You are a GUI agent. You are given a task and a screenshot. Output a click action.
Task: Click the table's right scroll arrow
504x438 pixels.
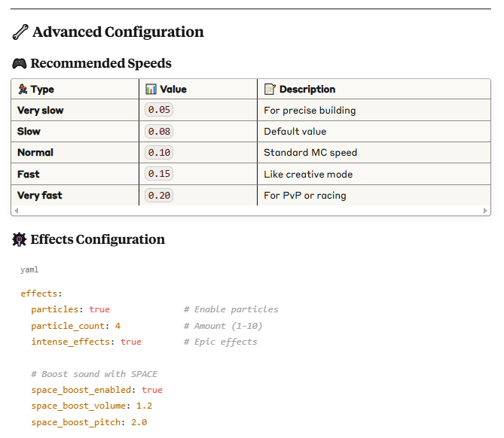(486, 211)
